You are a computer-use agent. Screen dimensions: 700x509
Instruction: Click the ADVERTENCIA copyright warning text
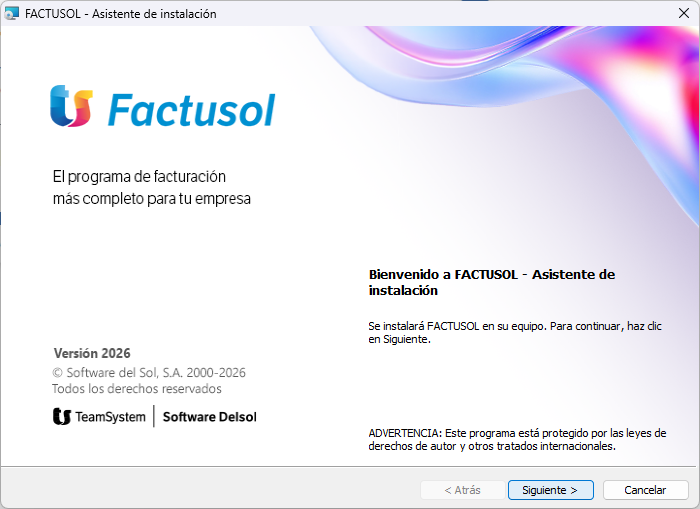517,439
